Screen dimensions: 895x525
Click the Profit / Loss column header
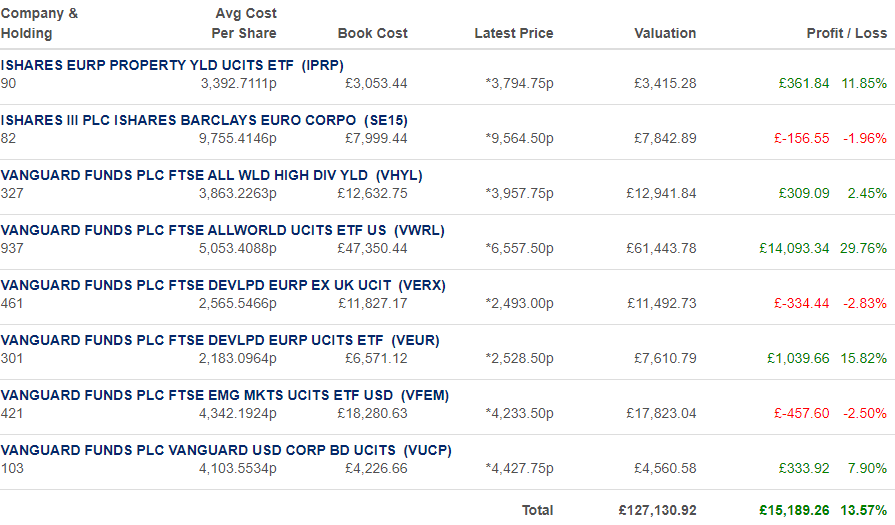point(847,33)
